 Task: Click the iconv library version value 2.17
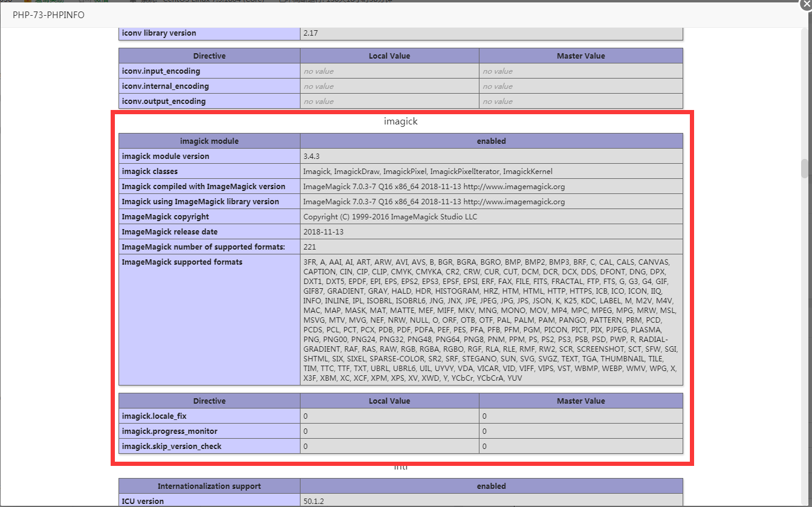[x=310, y=33]
